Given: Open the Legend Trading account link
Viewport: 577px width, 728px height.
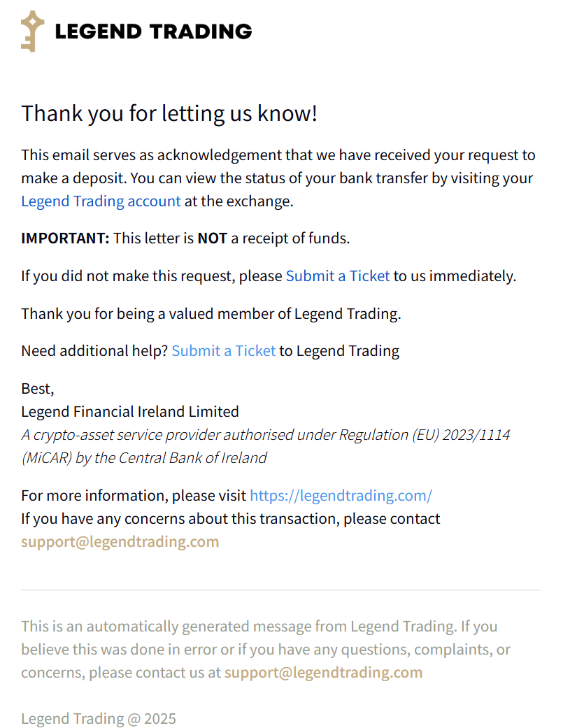Looking at the screenshot, I should click(101, 201).
